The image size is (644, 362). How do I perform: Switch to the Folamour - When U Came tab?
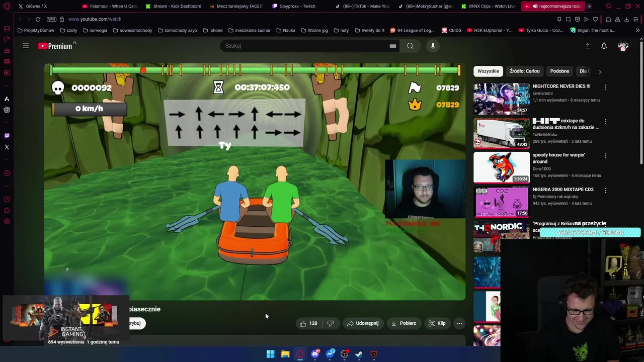[x=110, y=6]
